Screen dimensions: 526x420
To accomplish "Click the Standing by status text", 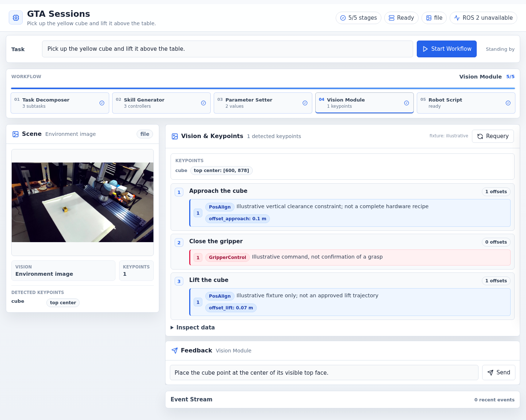I will [x=500, y=49].
